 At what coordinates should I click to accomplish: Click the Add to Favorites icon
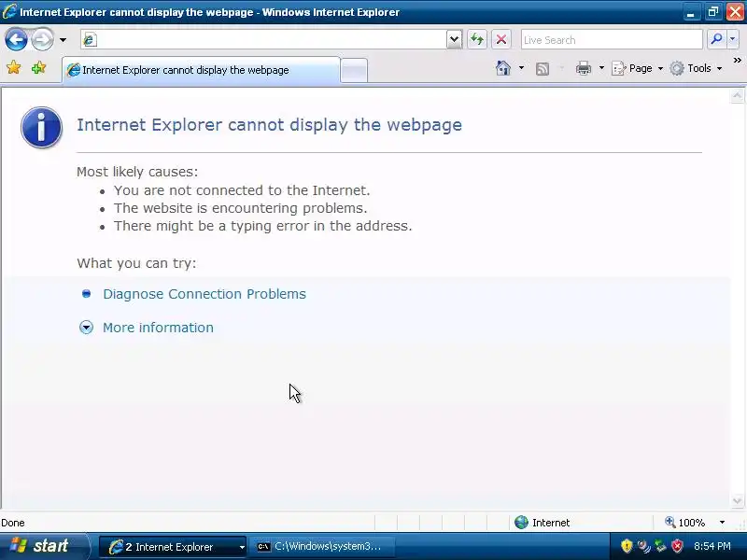coord(38,67)
